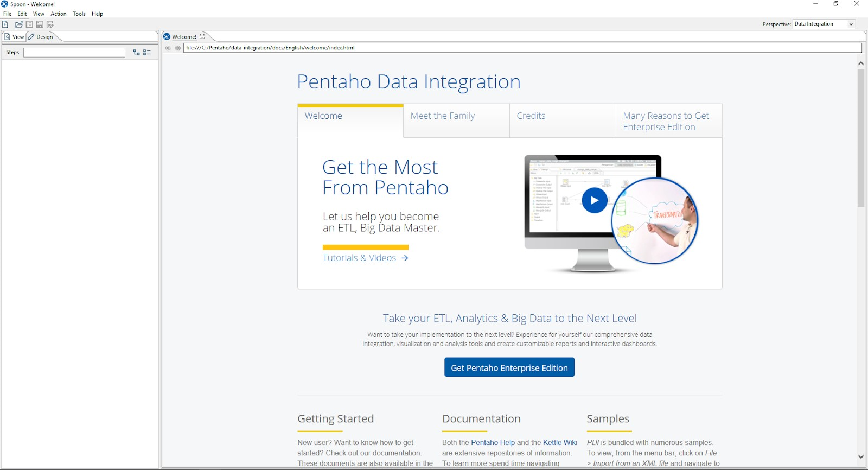Viewport: 868px width, 470px height.
Task: Collapse all steps list icon
Action: tap(147, 53)
